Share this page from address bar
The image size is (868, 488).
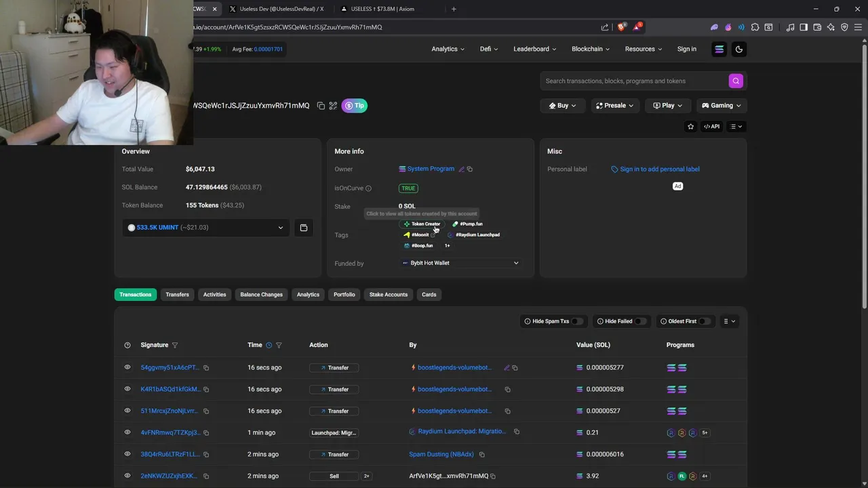pos(605,27)
